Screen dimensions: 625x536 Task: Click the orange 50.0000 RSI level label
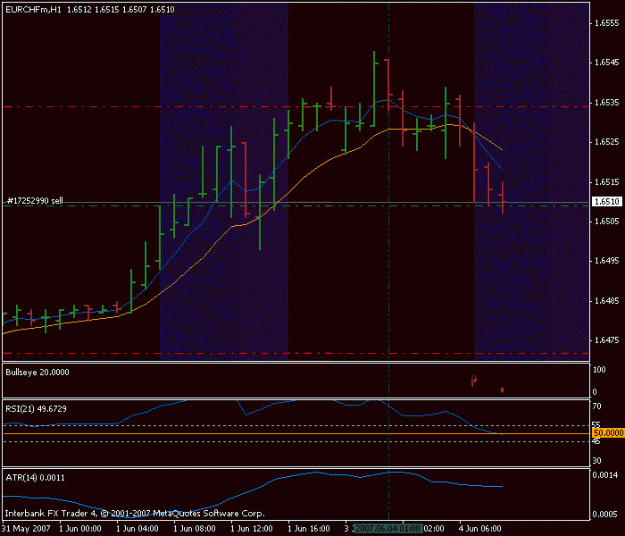click(608, 433)
